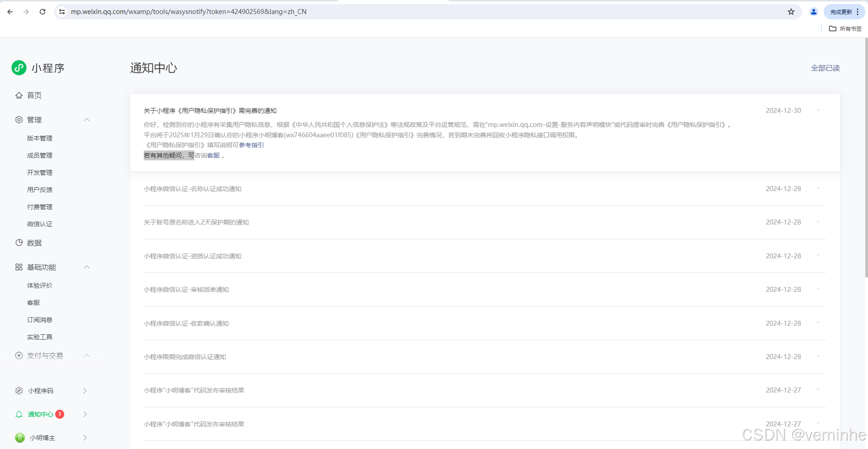The height and width of the screenshot is (449, 868).
Task: Open 付费管理 menu item
Action: (x=40, y=207)
